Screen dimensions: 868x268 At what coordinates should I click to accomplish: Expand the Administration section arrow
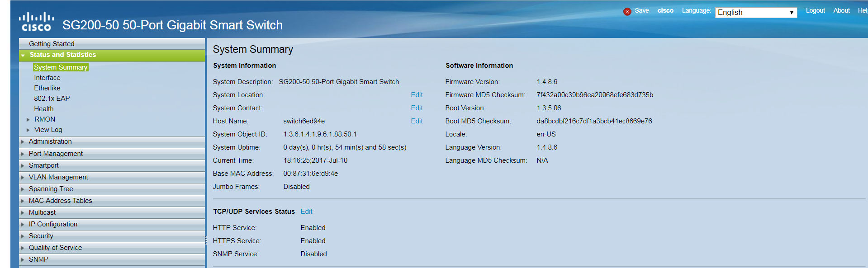pos(23,142)
